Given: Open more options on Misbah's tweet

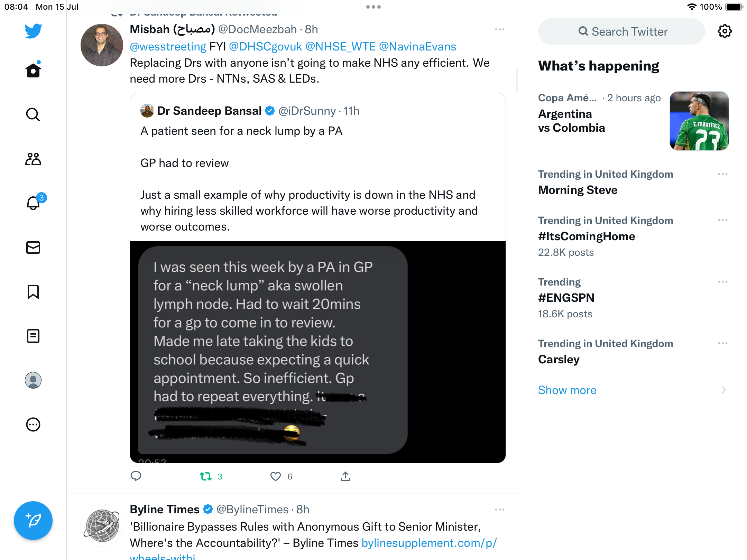Looking at the screenshot, I should 500,30.
